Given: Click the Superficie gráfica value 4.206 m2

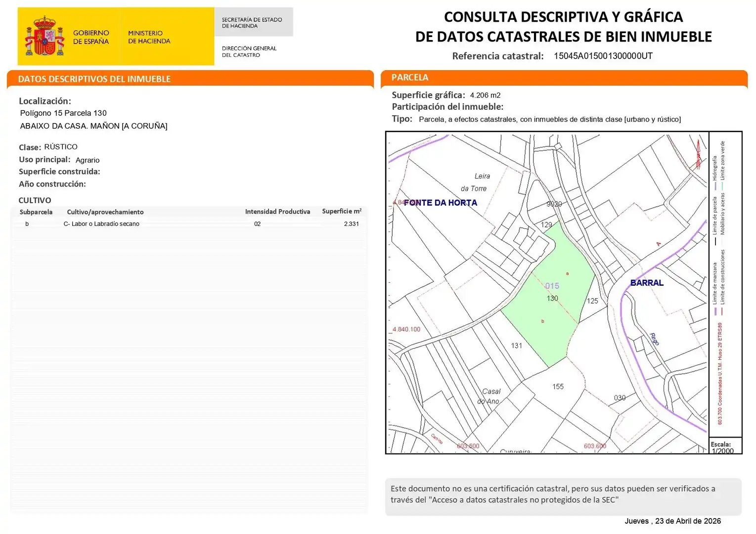Looking at the screenshot, I should tap(485, 95).
